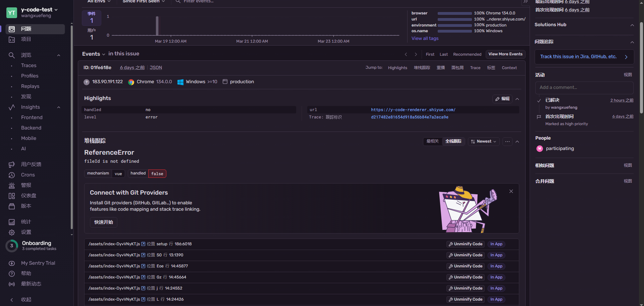Open the View all tags link
Image resolution: width=644 pixels, height=306 pixels.
pyautogui.click(x=425, y=38)
